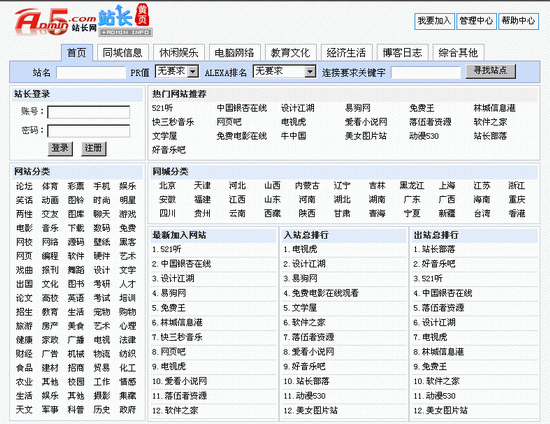Open 软件之家 in 热门网站推荐

(490, 122)
